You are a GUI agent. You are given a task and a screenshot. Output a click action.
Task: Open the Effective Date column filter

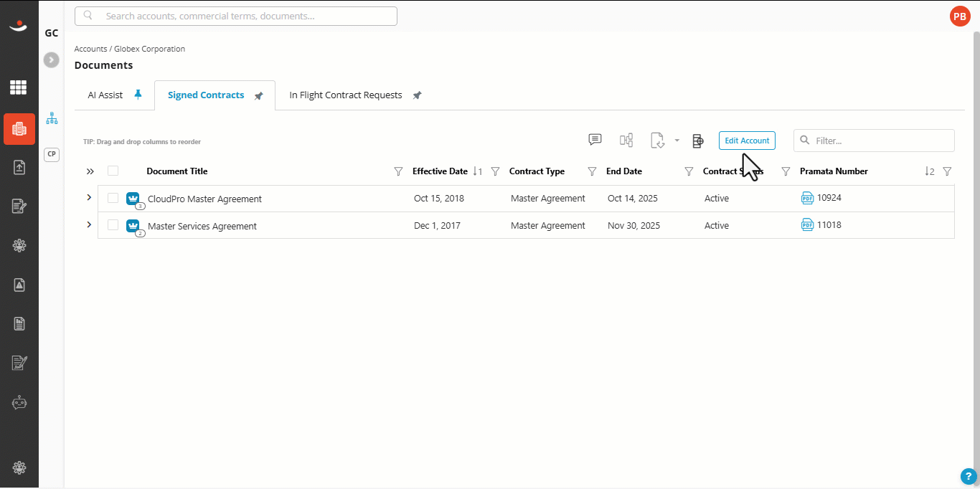[x=495, y=171]
